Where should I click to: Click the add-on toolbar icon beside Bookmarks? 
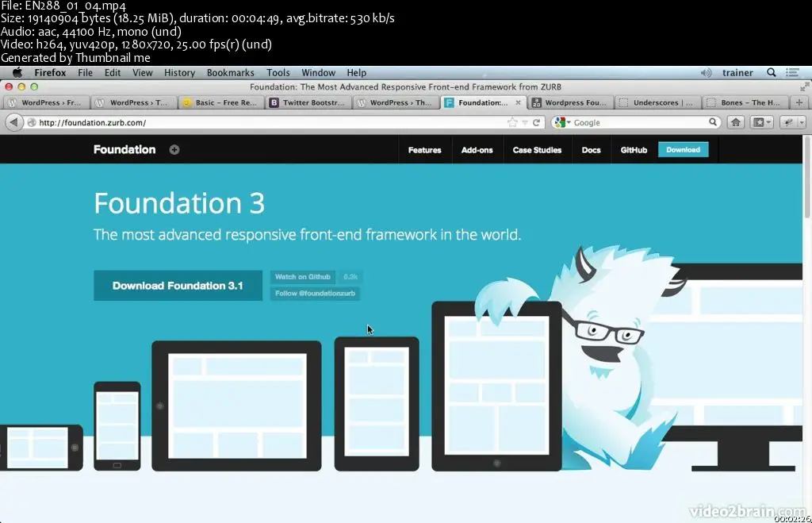(789, 122)
